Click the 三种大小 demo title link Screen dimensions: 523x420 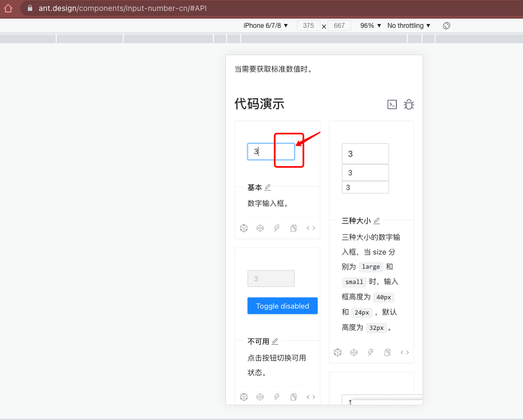point(356,221)
